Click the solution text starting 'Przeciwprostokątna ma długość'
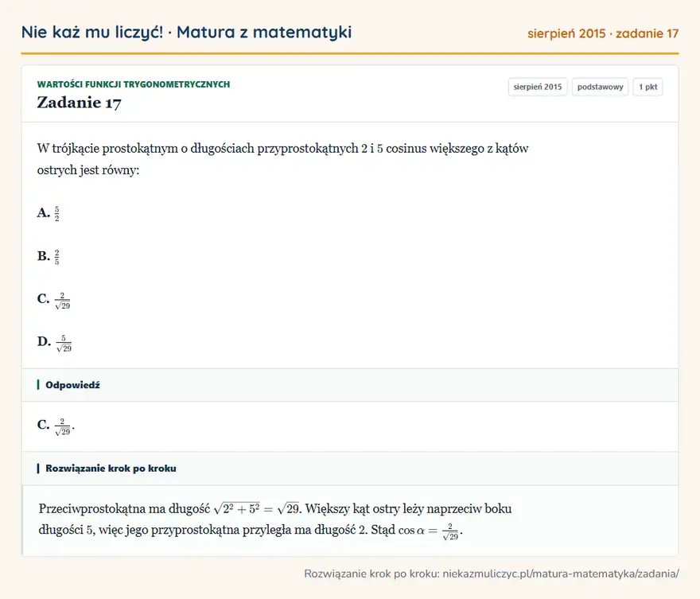This screenshot has height=599, width=700. tap(275, 519)
